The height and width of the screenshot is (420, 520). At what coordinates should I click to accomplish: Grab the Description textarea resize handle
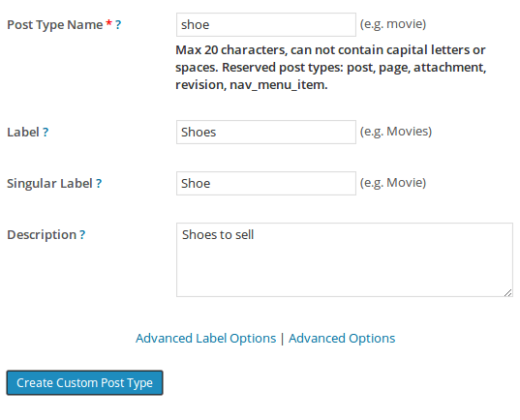point(508,292)
